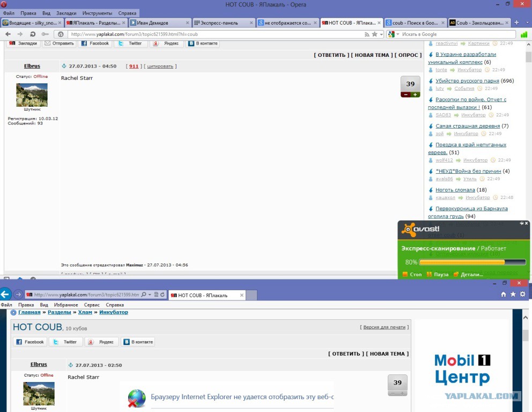Click the Хлам breadcrumb link in IE
This screenshot has height=412, width=532.
coord(85,312)
